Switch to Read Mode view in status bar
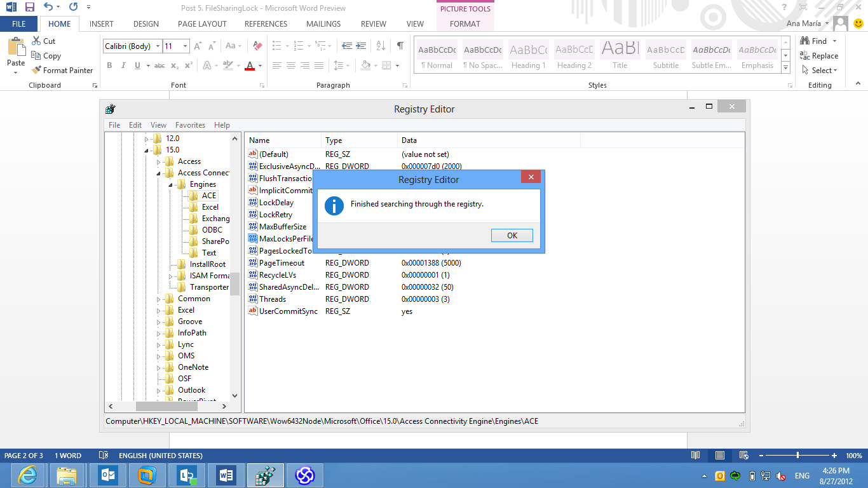Viewport: 868px width, 488px height. (696, 456)
